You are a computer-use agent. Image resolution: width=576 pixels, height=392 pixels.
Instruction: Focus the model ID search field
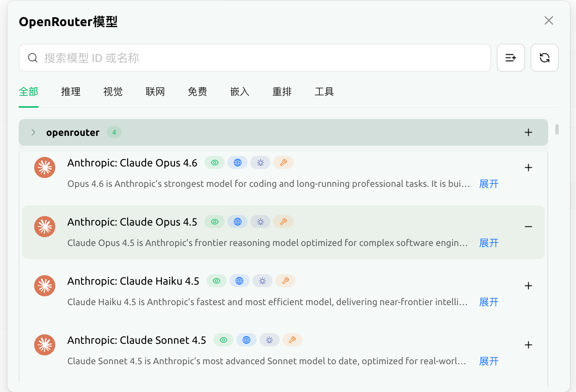(255, 58)
